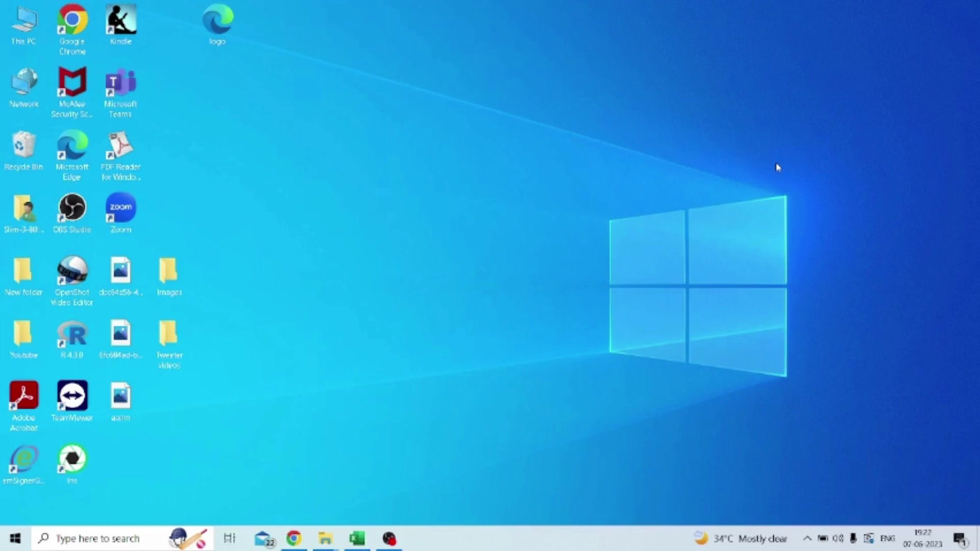Launch Google Chrome from desktop shortcut
The height and width of the screenshot is (551, 980).
point(72,30)
